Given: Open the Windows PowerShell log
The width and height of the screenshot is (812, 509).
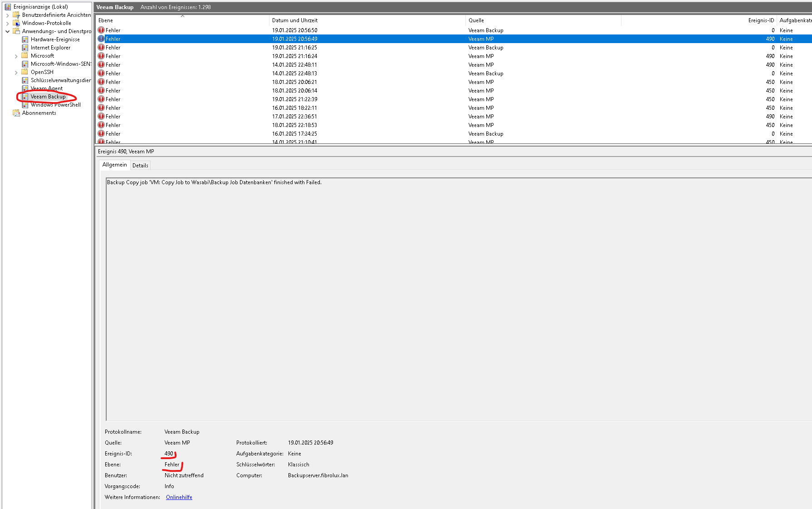Looking at the screenshot, I should (x=56, y=105).
